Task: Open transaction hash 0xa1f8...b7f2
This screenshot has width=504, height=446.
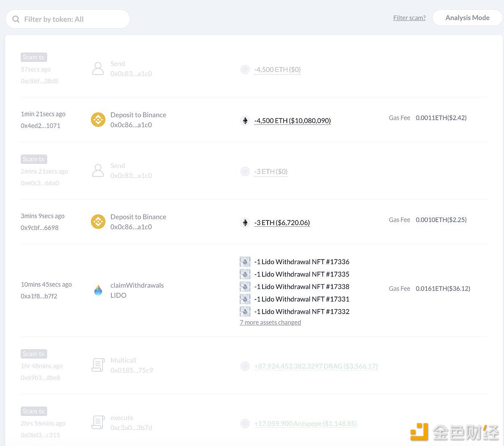Action: click(39, 296)
